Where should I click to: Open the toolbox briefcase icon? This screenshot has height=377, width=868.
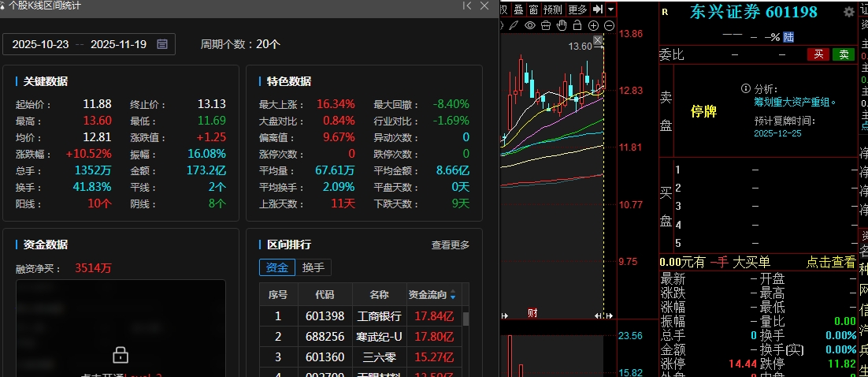[x=545, y=25]
